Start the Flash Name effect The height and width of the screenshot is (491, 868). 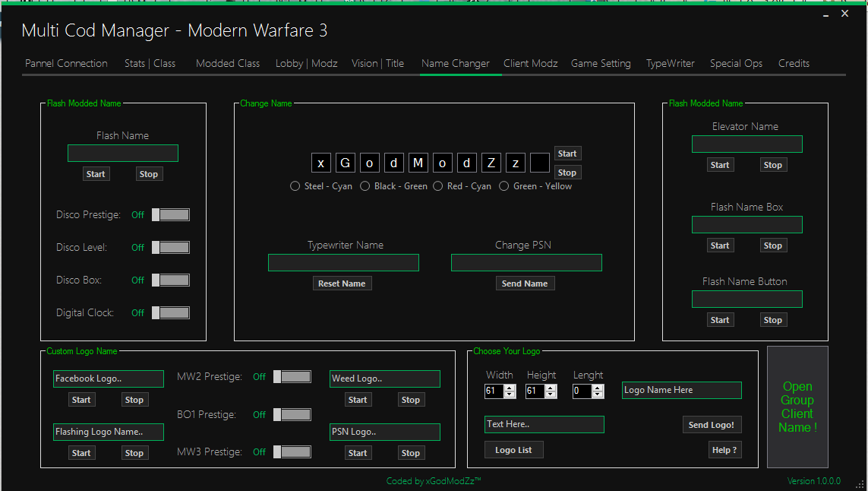click(x=95, y=174)
